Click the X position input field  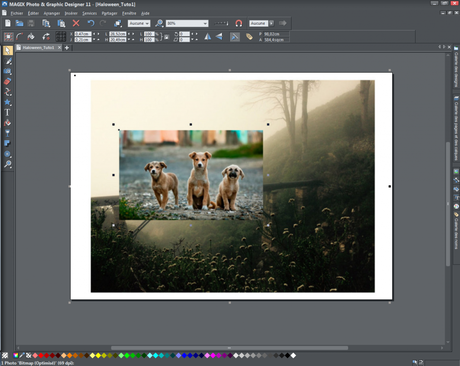tap(83, 34)
